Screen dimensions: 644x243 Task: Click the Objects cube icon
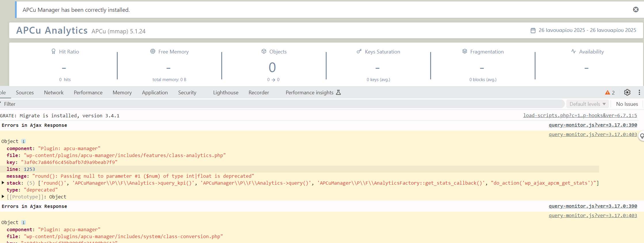pos(264,51)
